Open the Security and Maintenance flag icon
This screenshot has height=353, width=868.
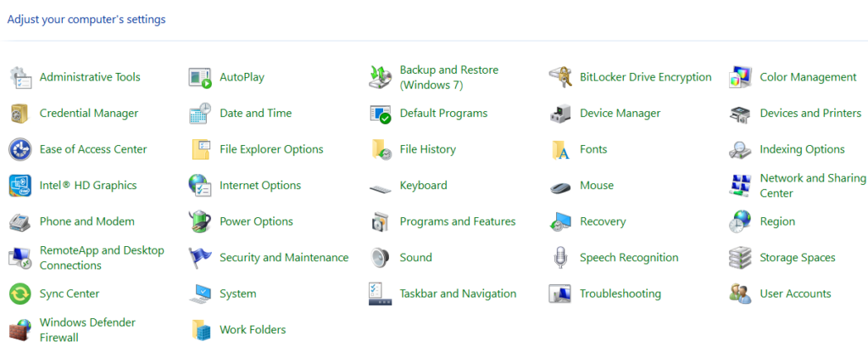coord(200,258)
